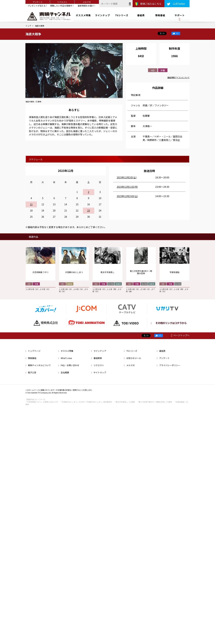
Task: Open the ラインナップ menu
Action: point(102,16)
